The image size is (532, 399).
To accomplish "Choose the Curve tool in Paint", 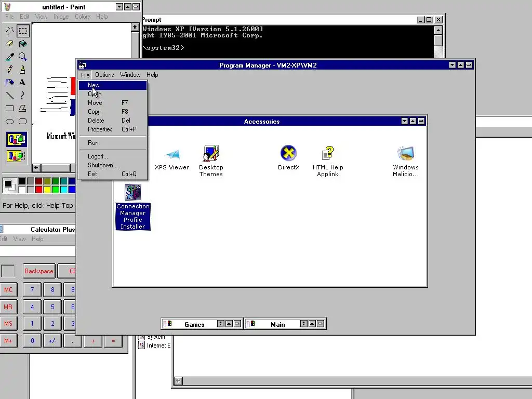I will pyautogui.click(x=23, y=96).
